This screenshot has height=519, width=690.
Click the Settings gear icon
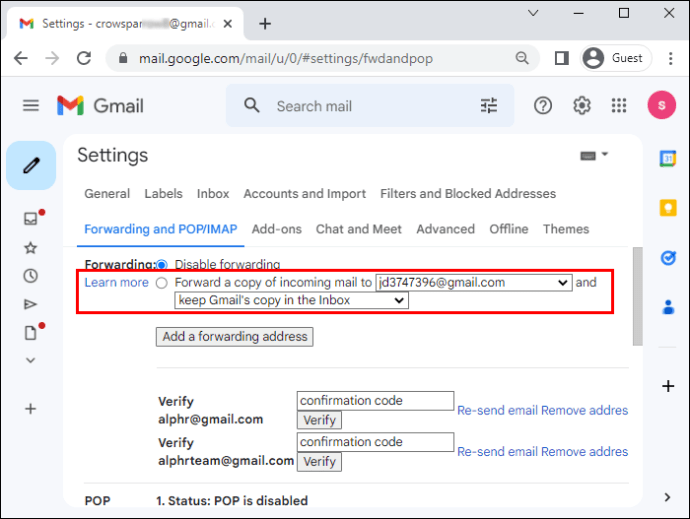click(581, 105)
